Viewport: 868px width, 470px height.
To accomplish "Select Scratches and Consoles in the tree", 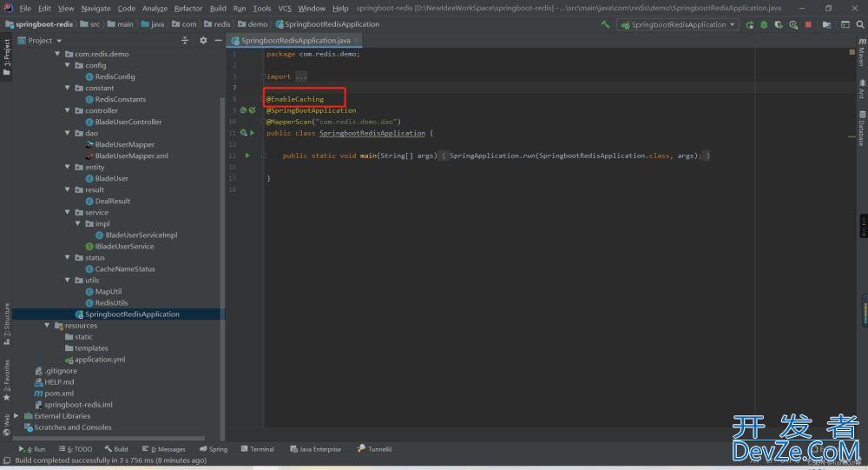I will pyautogui.click(x=73, y=427).
